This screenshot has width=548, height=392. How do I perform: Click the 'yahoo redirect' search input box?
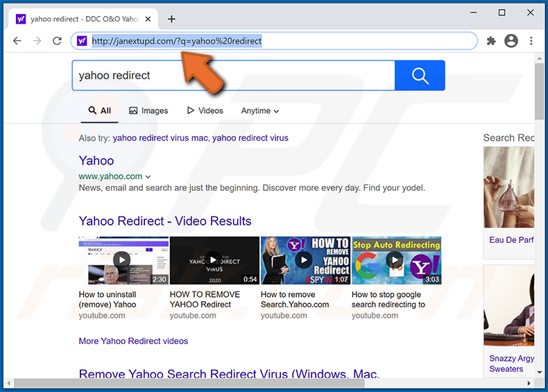234,76
